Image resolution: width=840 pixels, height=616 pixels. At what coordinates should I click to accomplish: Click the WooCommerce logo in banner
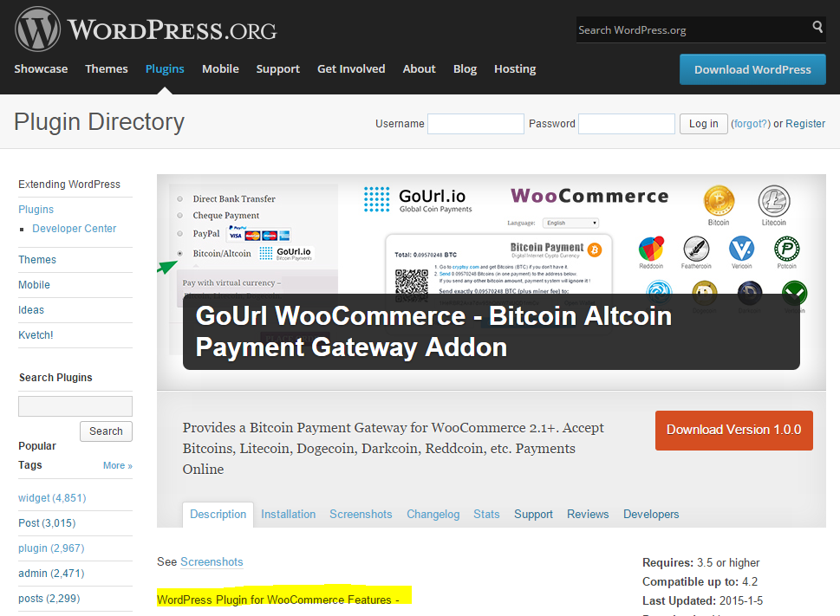pyautogui.click(x=589, y=196)
